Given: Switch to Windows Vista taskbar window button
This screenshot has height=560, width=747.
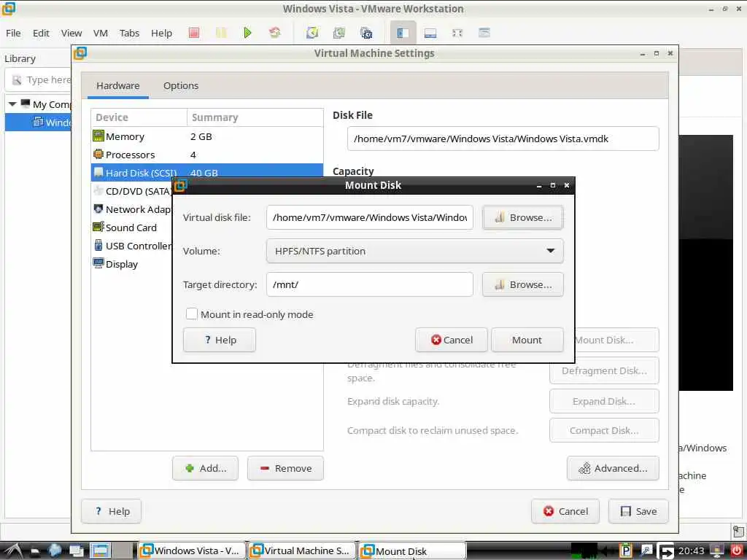Looking at the screenshot, I should point(191,551).
